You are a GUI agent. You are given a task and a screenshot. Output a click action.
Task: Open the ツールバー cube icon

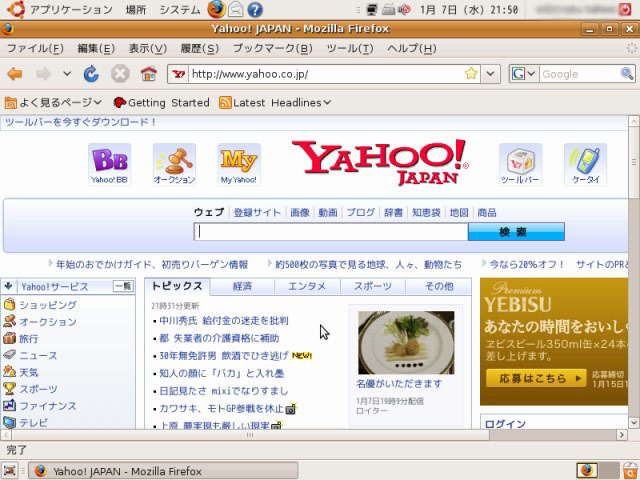(520, 165)
